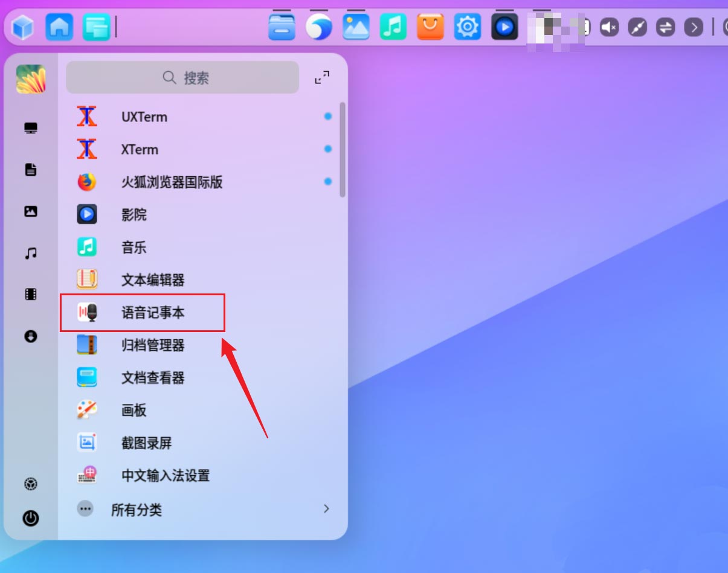The width and height of the screenshot is (728, 573).
Task: Open the music player from the dock
Action: pos(393,27)
